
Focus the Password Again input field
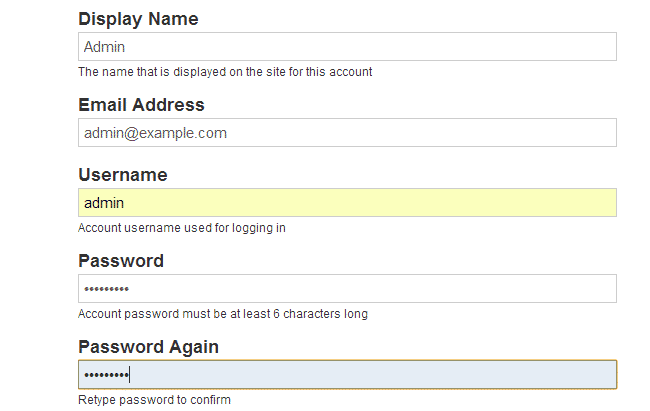point(347,375)
